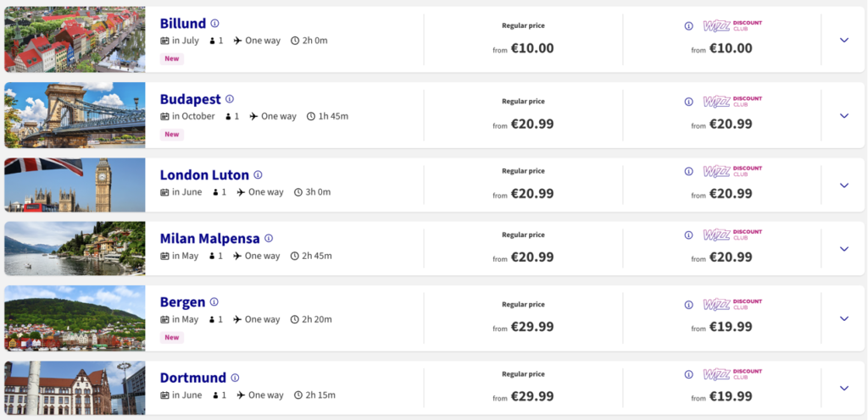Click the Billund Legoland thumbnail image

pyautogui.click(x=75, y=40)
